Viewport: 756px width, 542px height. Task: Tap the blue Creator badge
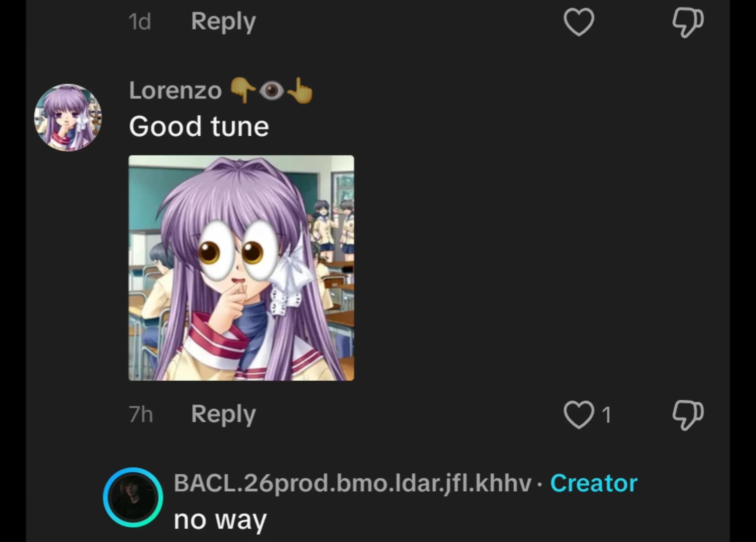click(x=594, y=483)
